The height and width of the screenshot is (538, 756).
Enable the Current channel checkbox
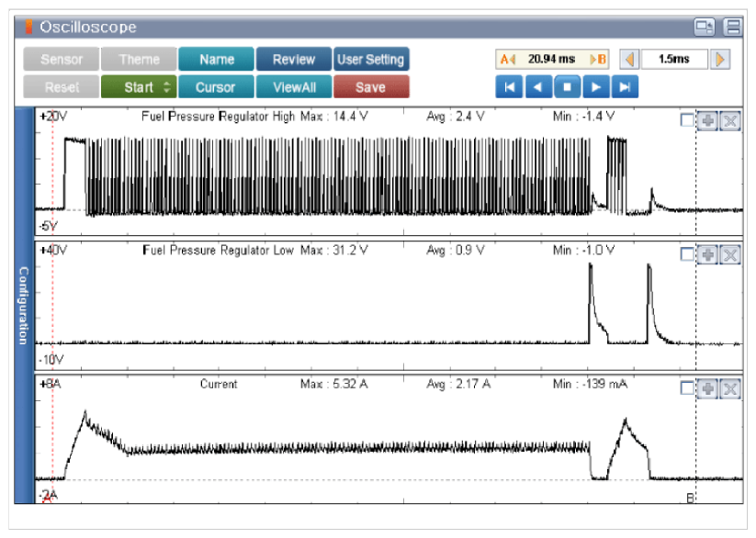coord(687,388)
